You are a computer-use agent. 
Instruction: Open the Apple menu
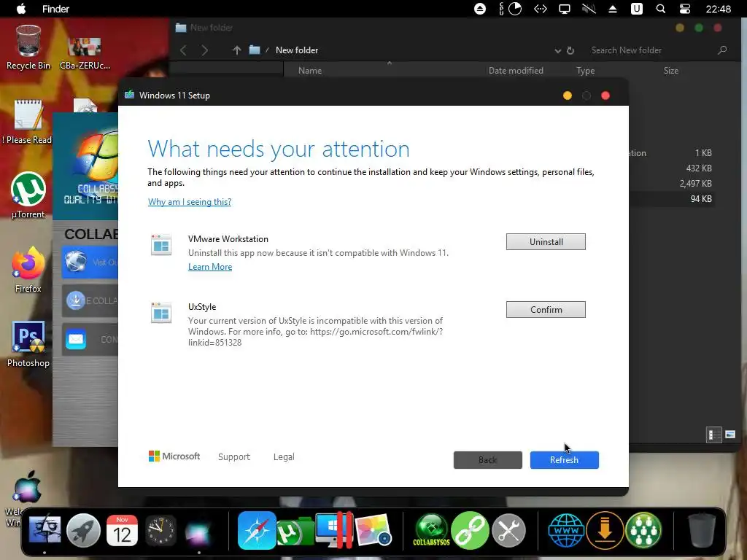21,9
